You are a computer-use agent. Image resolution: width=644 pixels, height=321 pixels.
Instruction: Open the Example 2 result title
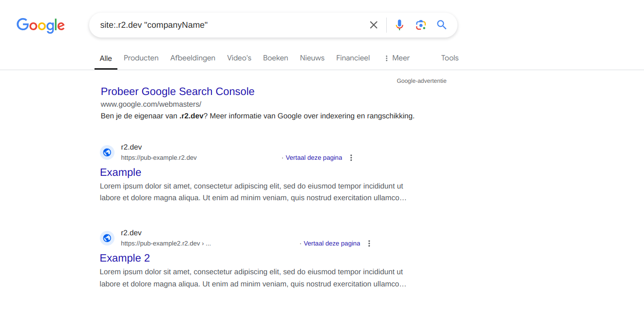pyautogui.click(x=125, y=258)
